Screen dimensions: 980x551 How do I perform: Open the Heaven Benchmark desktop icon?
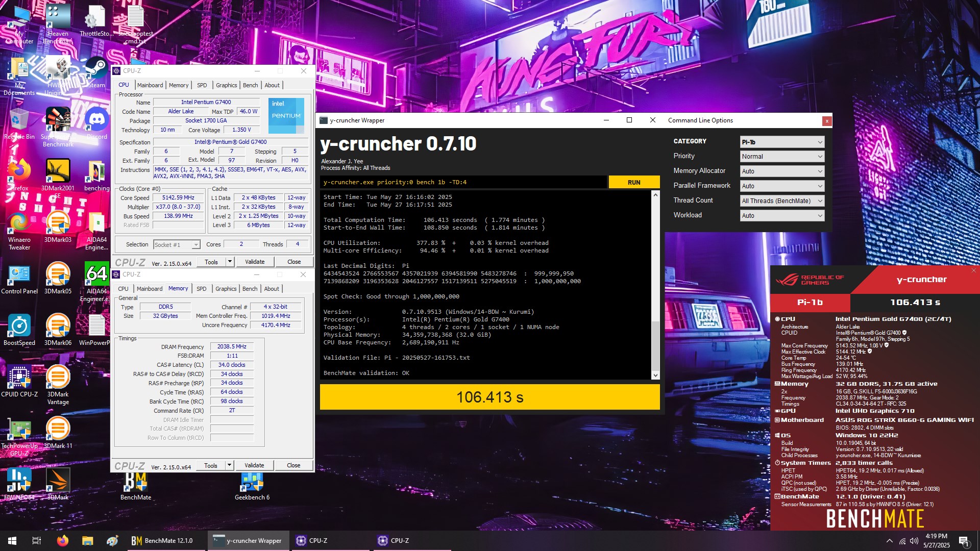pyautogui.click(x=58, y=23)
